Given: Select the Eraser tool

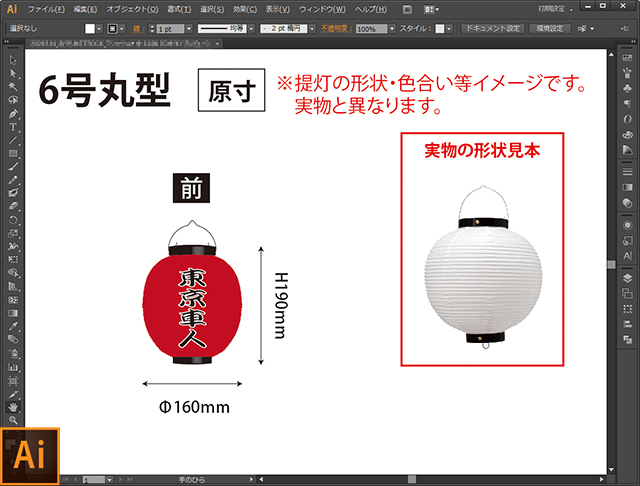Looking at the screenshot, I should (13, 206).
